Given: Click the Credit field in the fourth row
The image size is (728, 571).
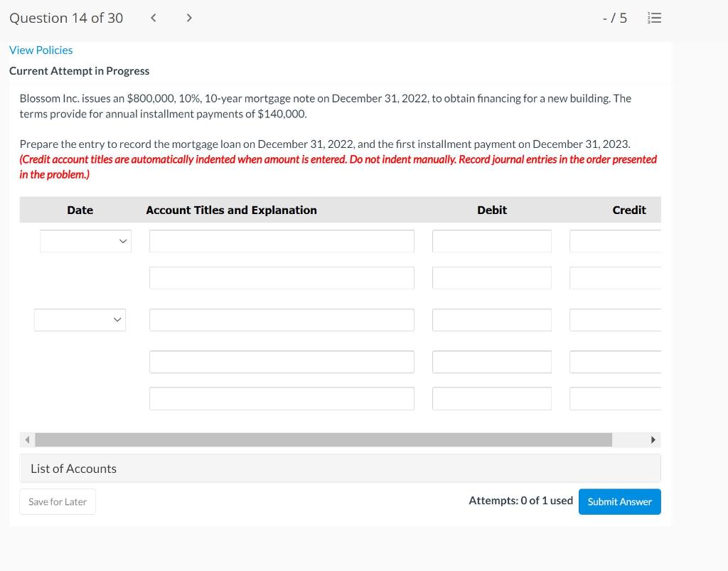Looking at the screenshot, I should (614, 361).
